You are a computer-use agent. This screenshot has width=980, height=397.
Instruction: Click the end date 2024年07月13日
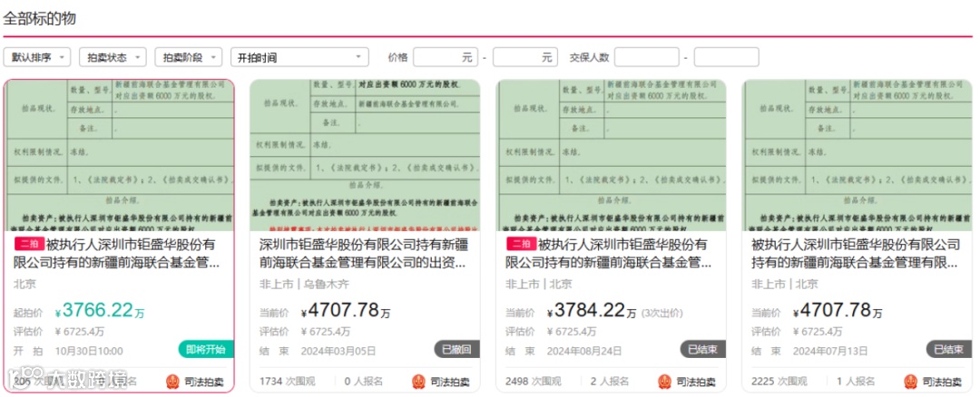pos(831,351)
